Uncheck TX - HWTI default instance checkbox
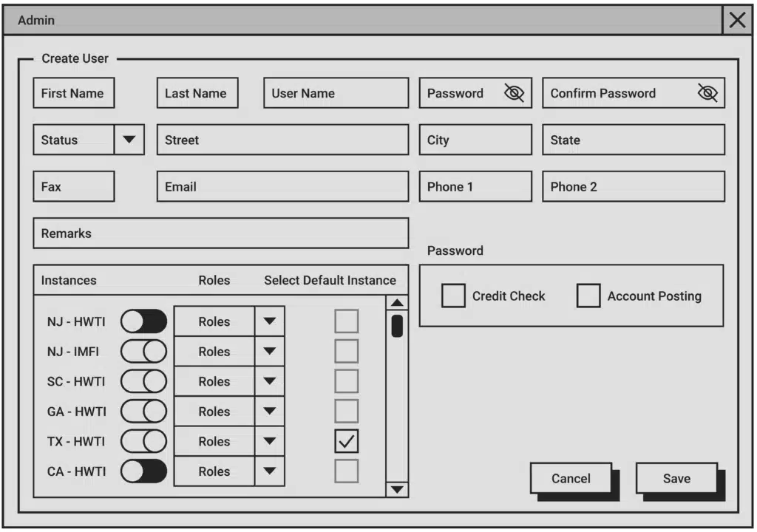 coord(346,441)
